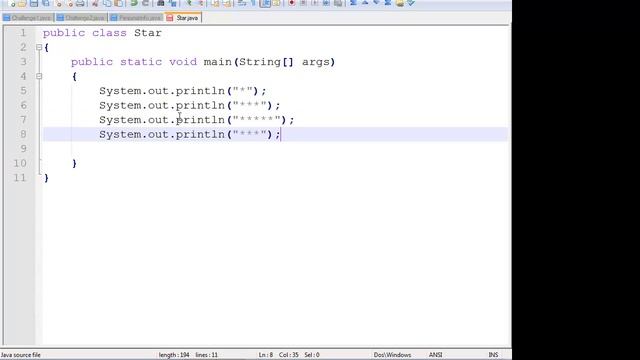Screen dimensions: 640x360
Task: Click the 'public static void main' line
Action: click(203, 62)
